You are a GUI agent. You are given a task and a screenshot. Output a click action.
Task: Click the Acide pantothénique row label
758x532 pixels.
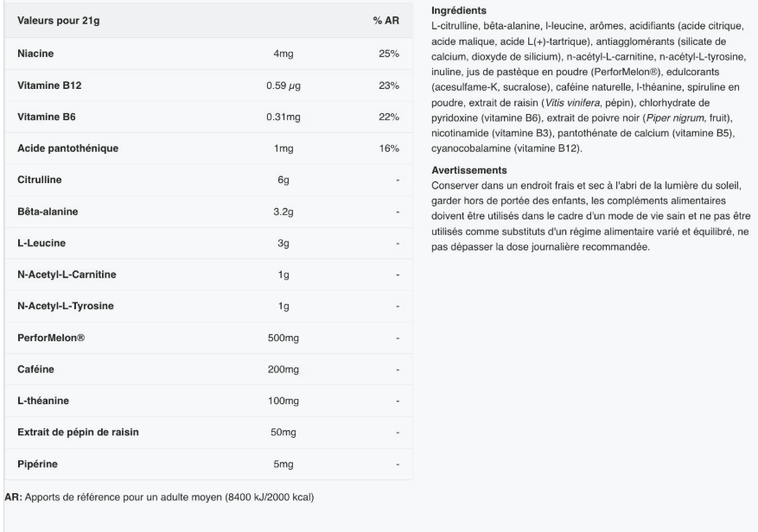pos(67,149)
